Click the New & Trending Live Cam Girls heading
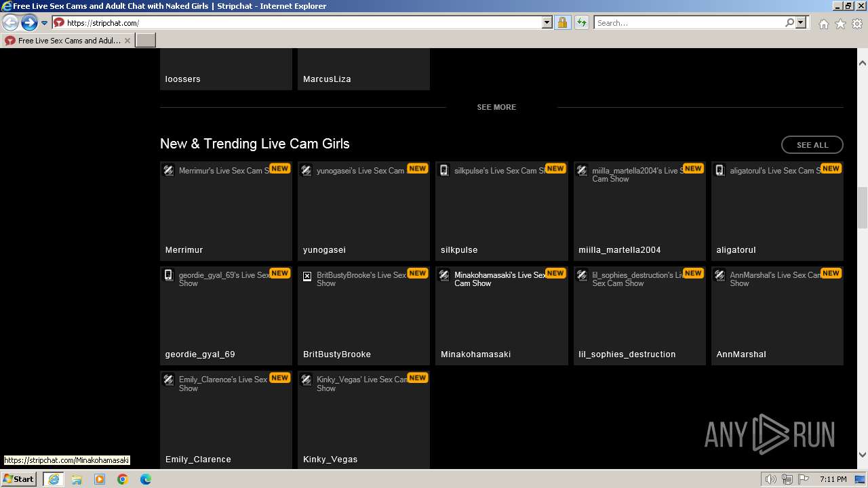868x488 pixels. (x=255, y=144)
